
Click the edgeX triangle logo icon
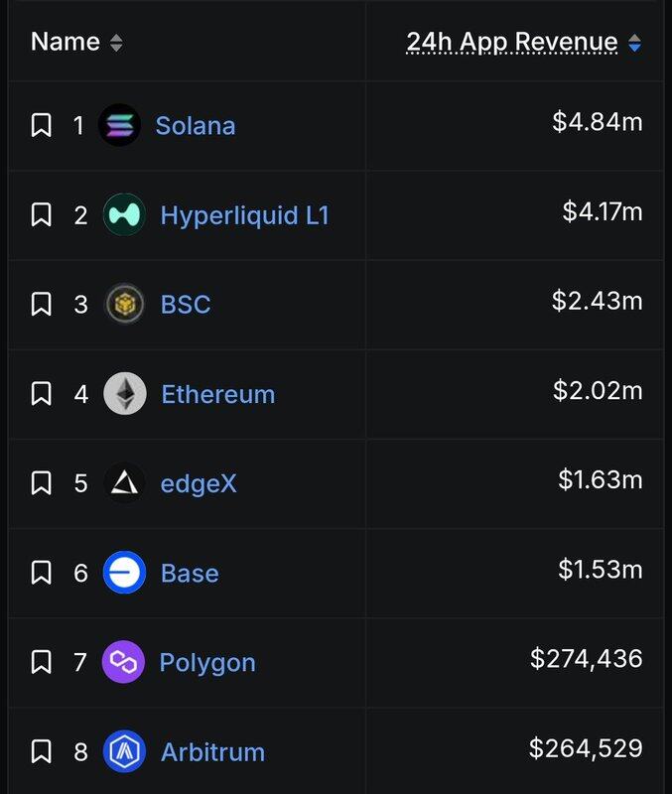[x=124, y=483]
